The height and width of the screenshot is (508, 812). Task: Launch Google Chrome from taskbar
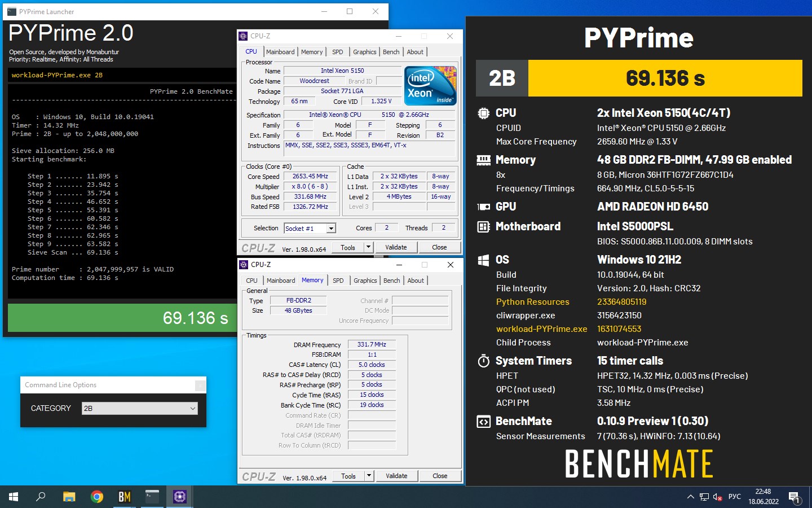pyautogui.click(x=97, y=497)
